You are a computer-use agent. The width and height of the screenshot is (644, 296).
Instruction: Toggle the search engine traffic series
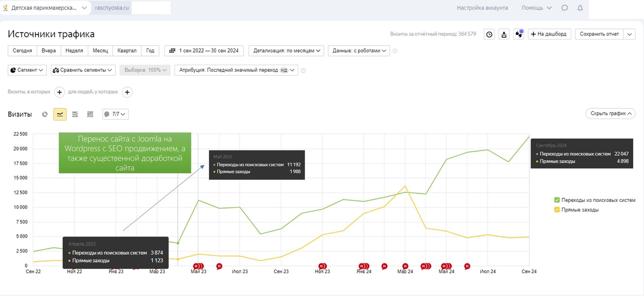click(557, 200)
